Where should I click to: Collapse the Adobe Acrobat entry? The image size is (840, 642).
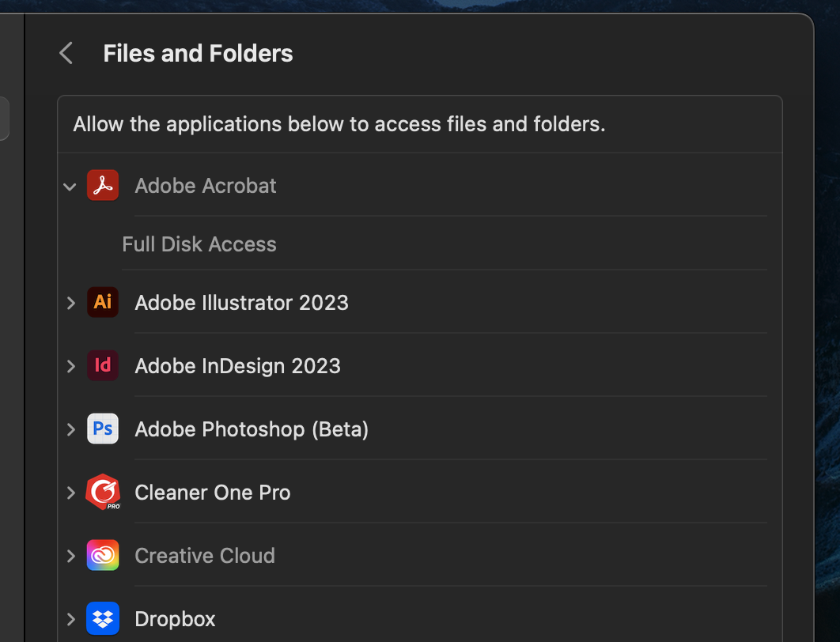70,187
